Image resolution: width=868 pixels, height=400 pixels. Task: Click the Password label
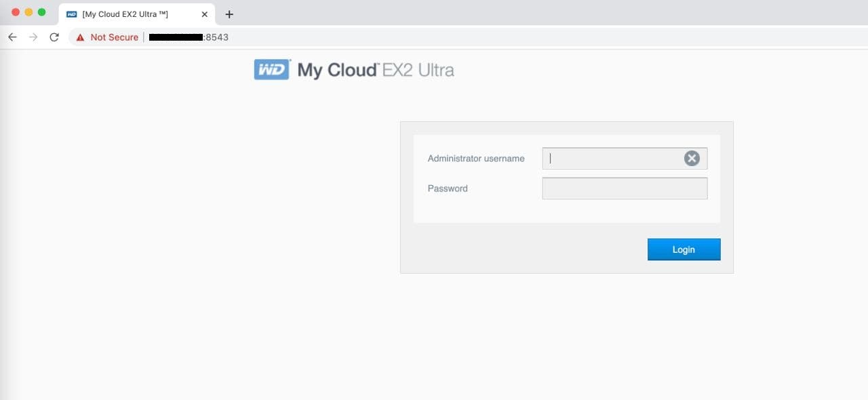click(x=448, y=188)
